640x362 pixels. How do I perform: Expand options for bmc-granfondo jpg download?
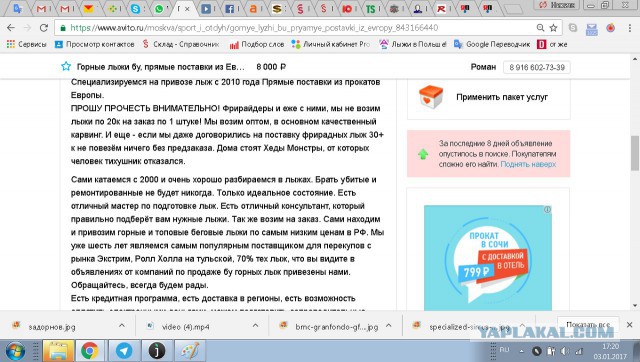click(x=389, y=325)
